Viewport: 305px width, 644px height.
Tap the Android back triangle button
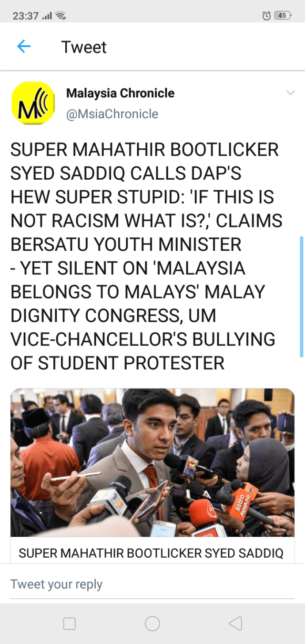(235, 624)
